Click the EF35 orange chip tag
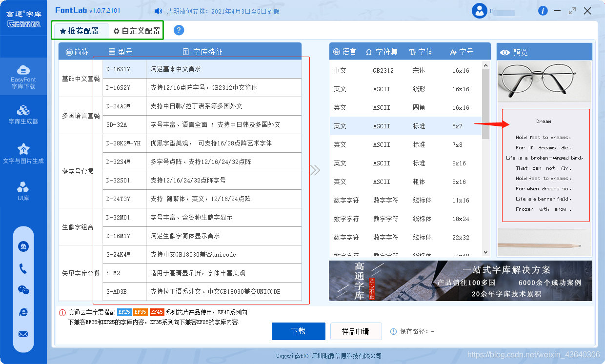 141,312
